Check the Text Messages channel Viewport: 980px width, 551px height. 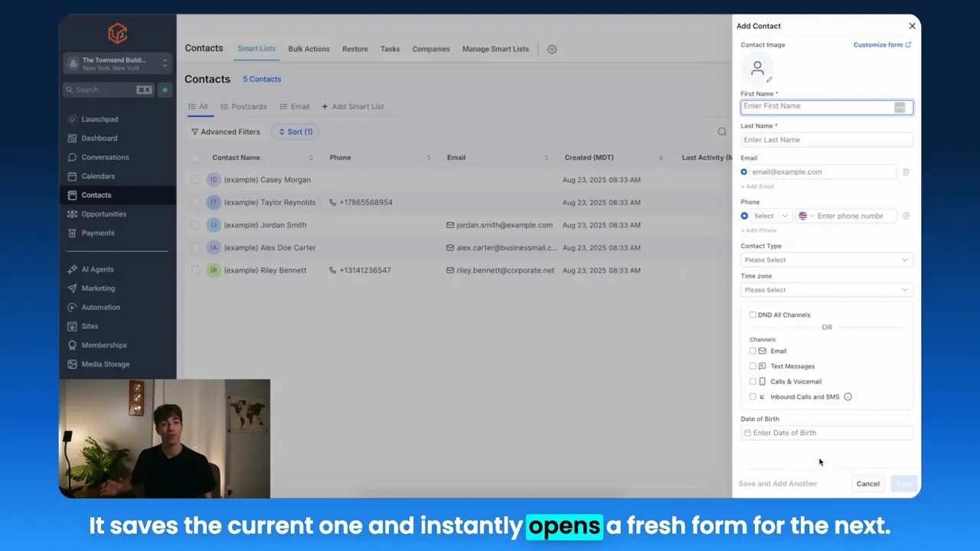click(753, 366)
